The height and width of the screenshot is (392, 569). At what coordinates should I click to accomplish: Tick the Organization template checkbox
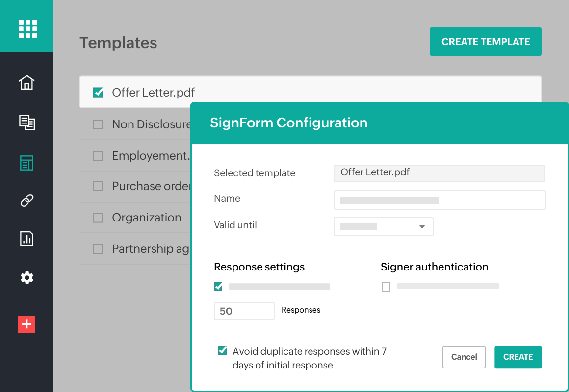click(98, 218)
